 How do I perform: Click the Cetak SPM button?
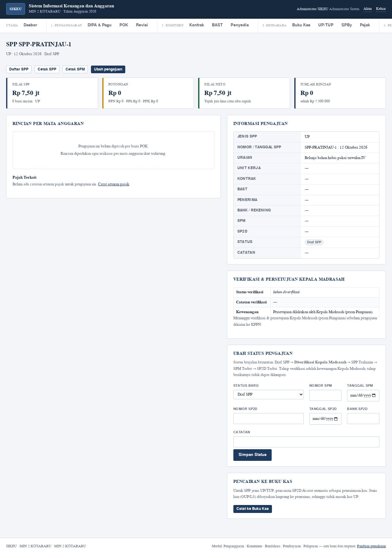[75, 69]
